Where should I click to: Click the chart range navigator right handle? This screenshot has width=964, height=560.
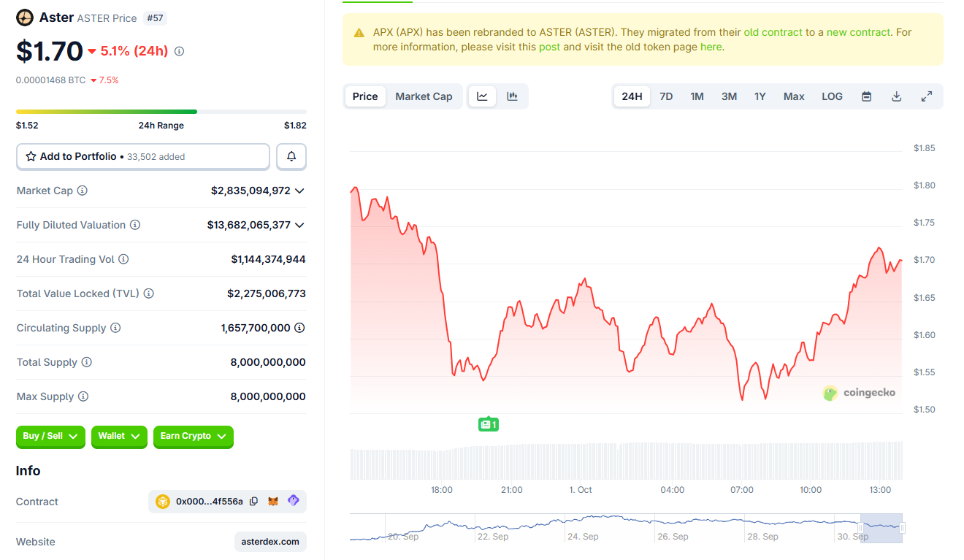[903, 528]
